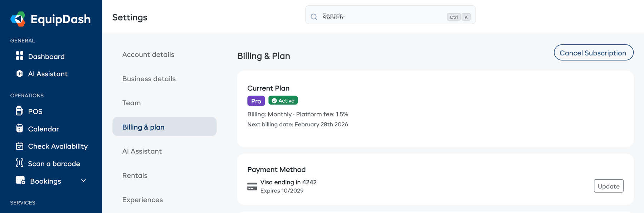Click 'Visa ending in 4242' text
This screenshot has height=213, width=644.
click(x=288, y=182)
